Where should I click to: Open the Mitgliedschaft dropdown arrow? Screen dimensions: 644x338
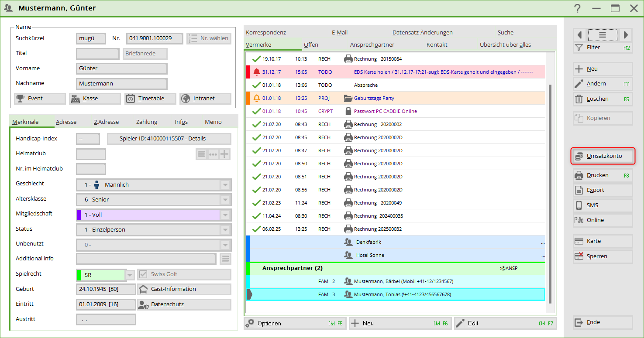tap(225, 215)
